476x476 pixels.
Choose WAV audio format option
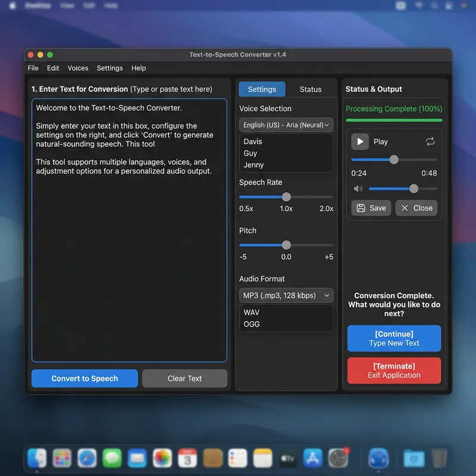point(252,312)
